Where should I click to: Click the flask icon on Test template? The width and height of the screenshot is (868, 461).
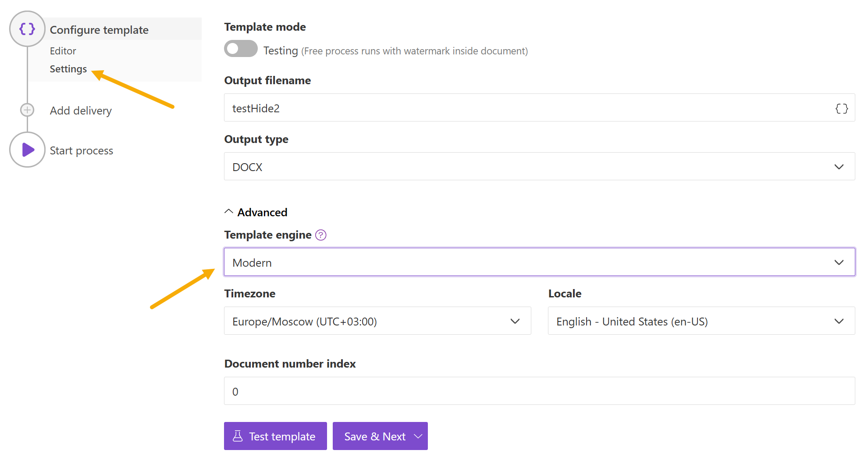238,436
